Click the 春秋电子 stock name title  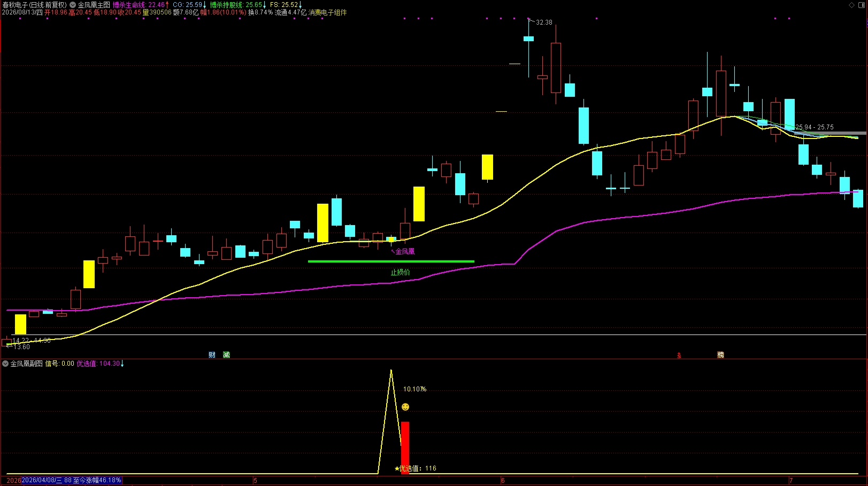(x=15, y=5)
